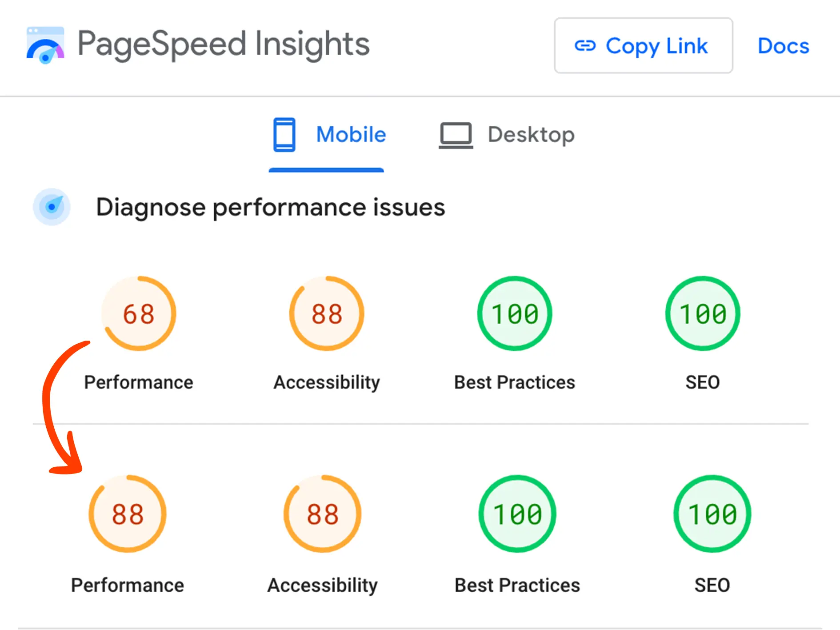Select the bottom SEO score 100 gauge
Screen dimensions: 840x630
pyautogui.click(x=712, y=514)
